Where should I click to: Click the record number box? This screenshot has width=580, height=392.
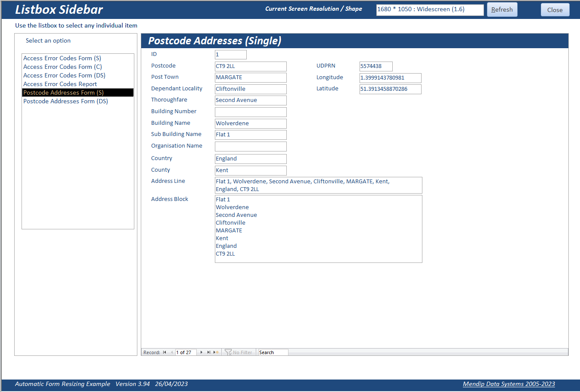pyautogui.click(x=186, y=352)
